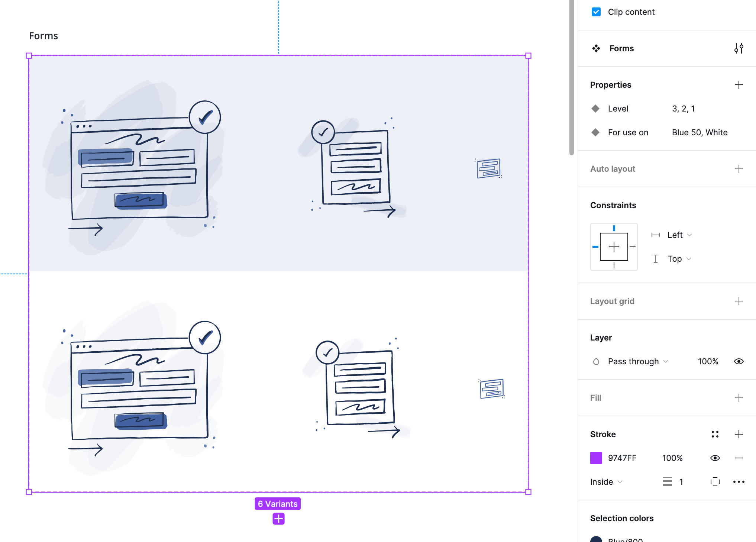Click the Blue/800 selection color swatch
756x542 pixels.
pos(596,539)
